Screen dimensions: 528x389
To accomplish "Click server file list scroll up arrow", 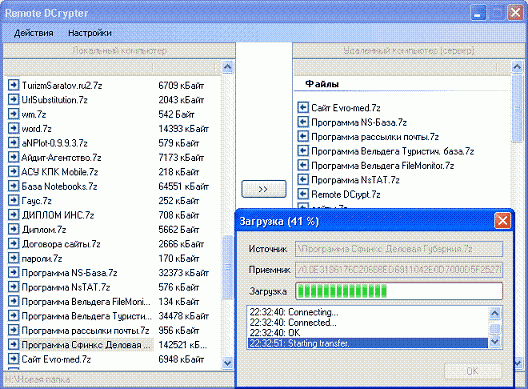I will pyautogui.click(x=517, y=67).
